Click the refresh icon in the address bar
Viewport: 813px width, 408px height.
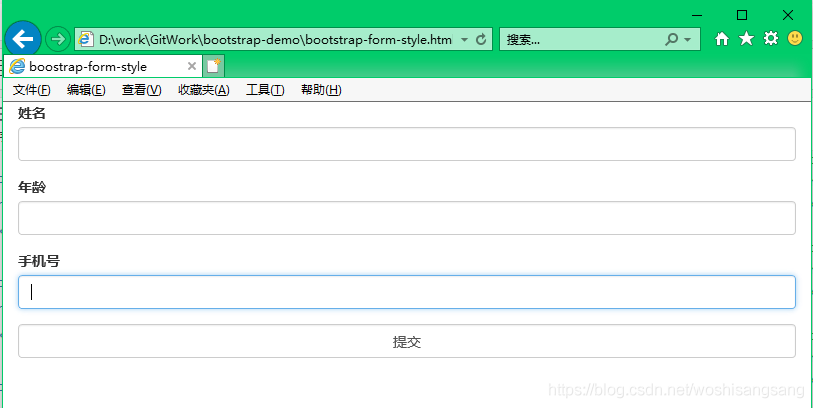tap(481, 39)
